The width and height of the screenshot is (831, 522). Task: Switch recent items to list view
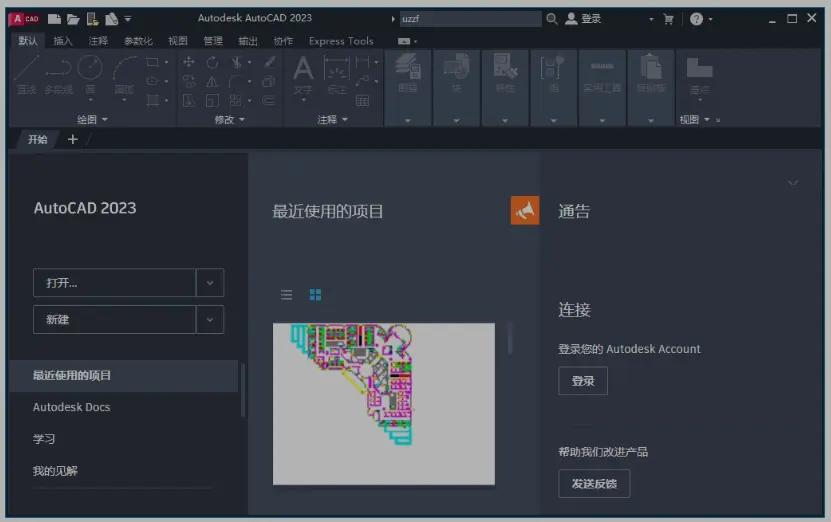point(286,295)
